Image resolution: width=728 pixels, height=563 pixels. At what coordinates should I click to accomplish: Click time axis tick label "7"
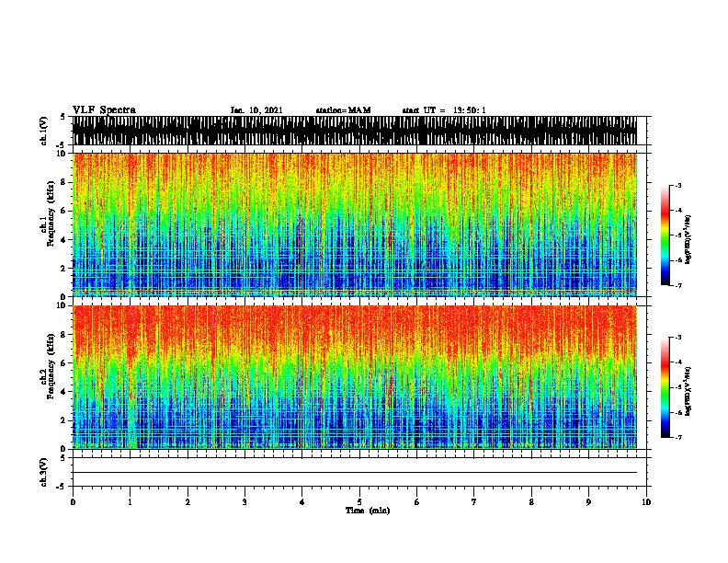pos(474,502)
